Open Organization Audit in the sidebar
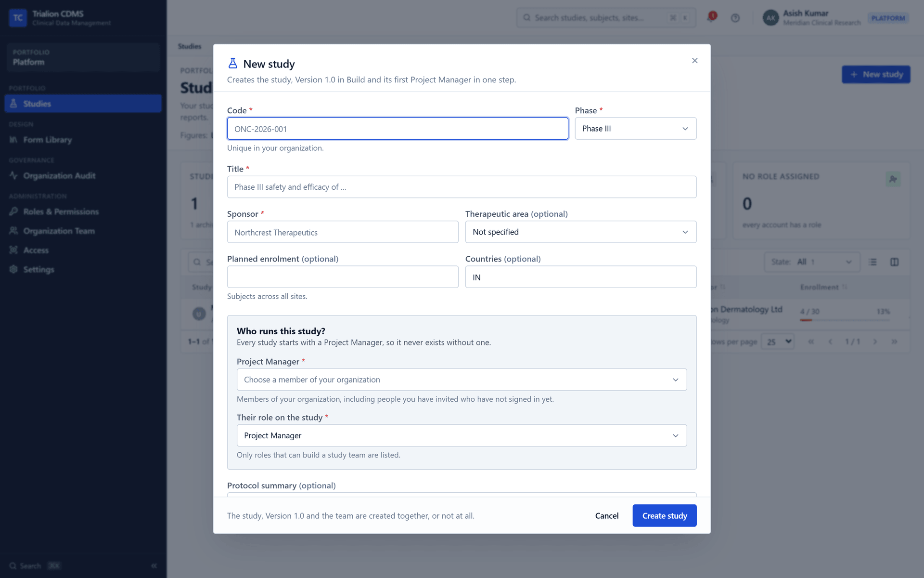Viewport: 924px width, 578px height. click(x=83, y=176)
